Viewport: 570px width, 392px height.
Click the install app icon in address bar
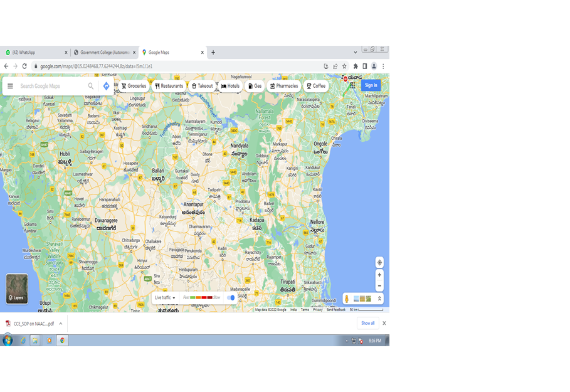[x=326, y=66]
